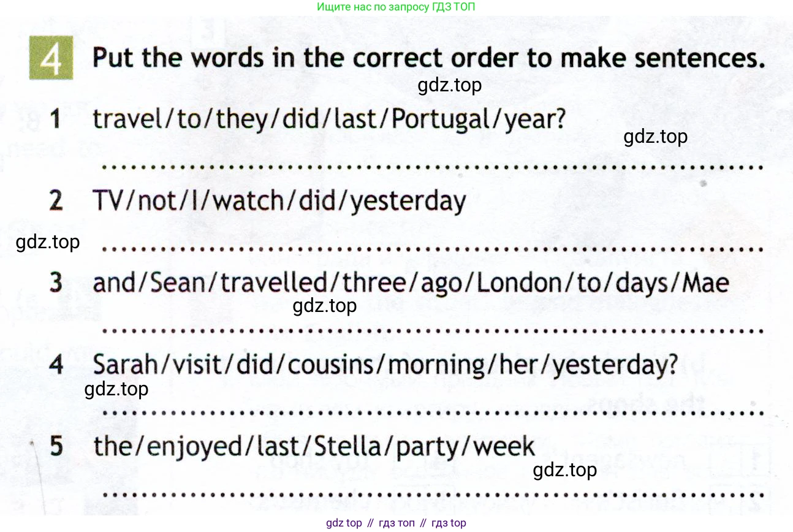Select the sentence "TV/not/I/watch/did/yesterday"
The width and height of the screenshot is (793, 532).
point(279,201)
